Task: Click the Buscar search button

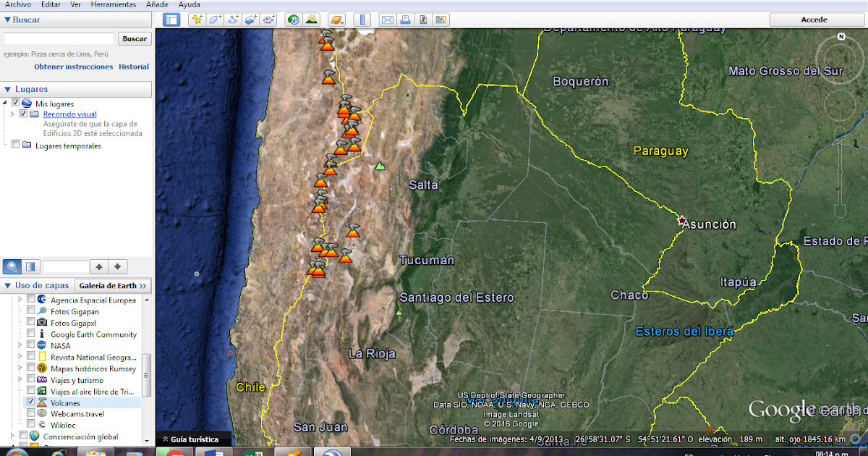Action: point(134,39)
